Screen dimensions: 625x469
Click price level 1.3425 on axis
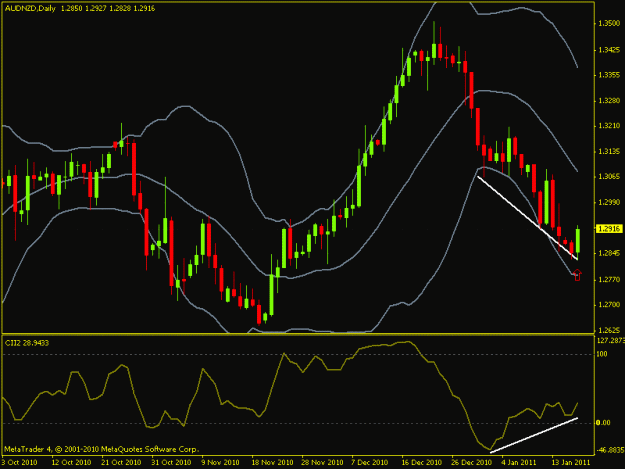pyautogui.click(x=609, y=50)
